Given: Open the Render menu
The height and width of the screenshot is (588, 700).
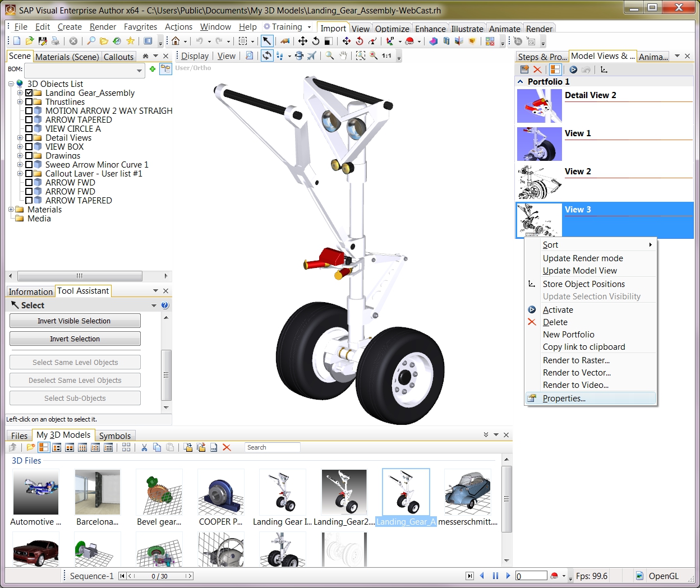Looking at the screenshot, I should click(103, 27).
